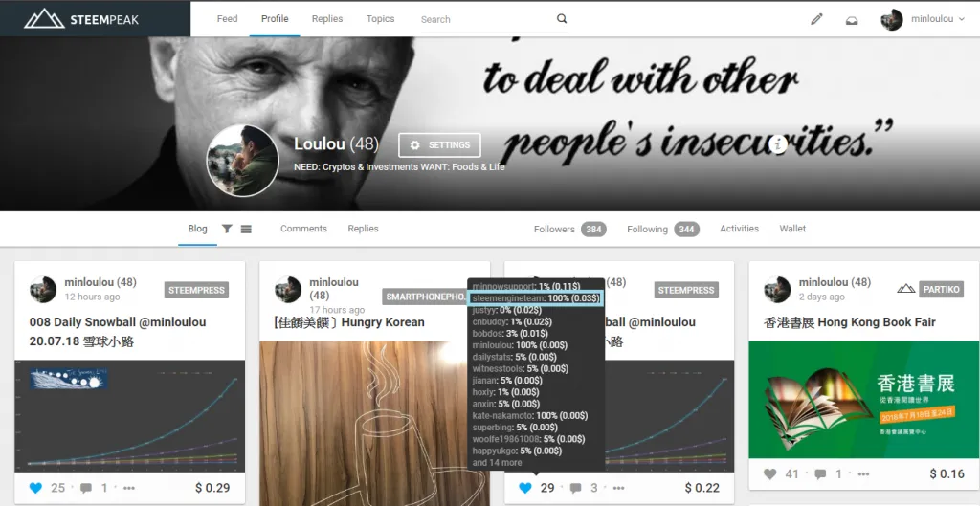This screenshot has height=506, width=980.
Task: Click the $ 0.16 payout value
Action: 947,474
